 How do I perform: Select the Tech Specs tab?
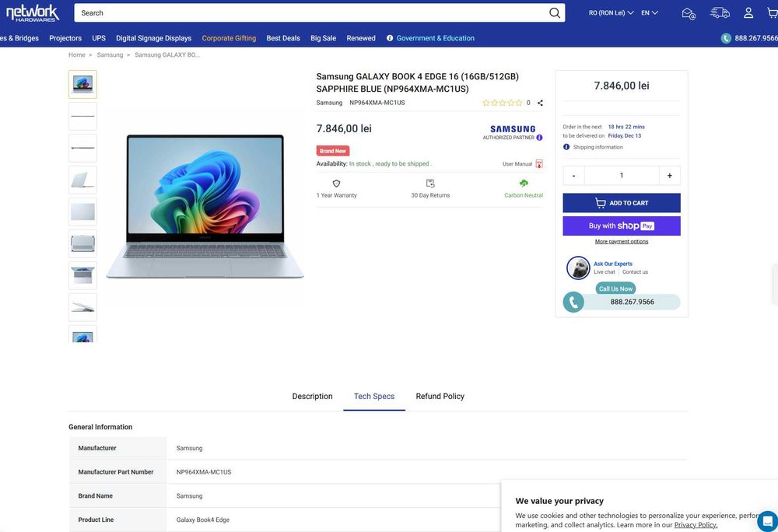coord(374,396)
